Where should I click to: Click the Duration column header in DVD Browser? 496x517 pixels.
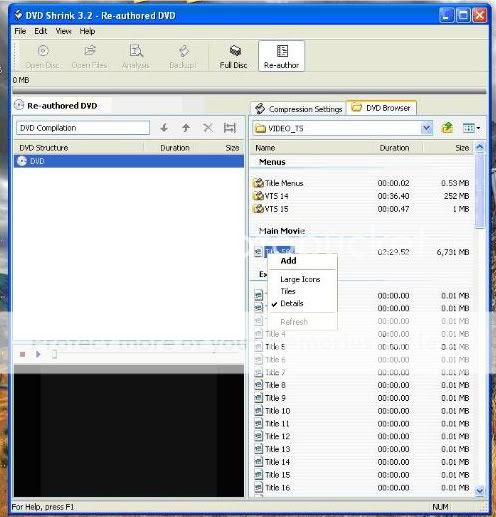[x=394, y=148]
